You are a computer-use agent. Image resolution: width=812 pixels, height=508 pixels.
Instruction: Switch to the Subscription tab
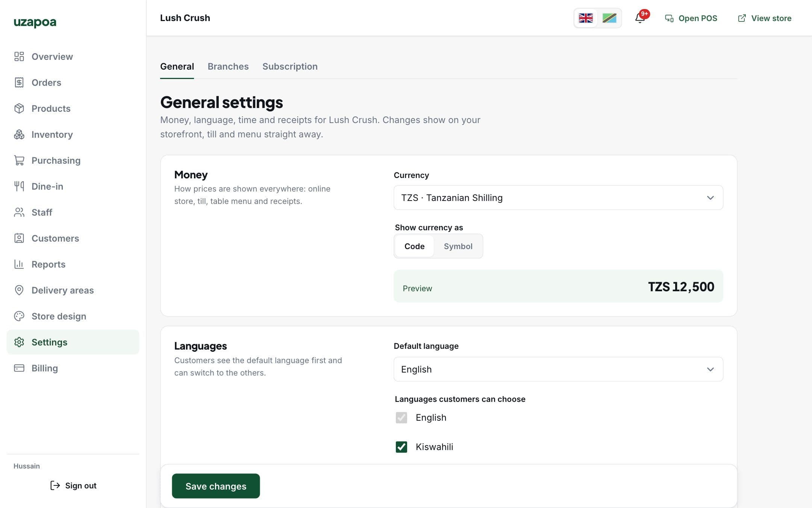(x=290, y=67)
